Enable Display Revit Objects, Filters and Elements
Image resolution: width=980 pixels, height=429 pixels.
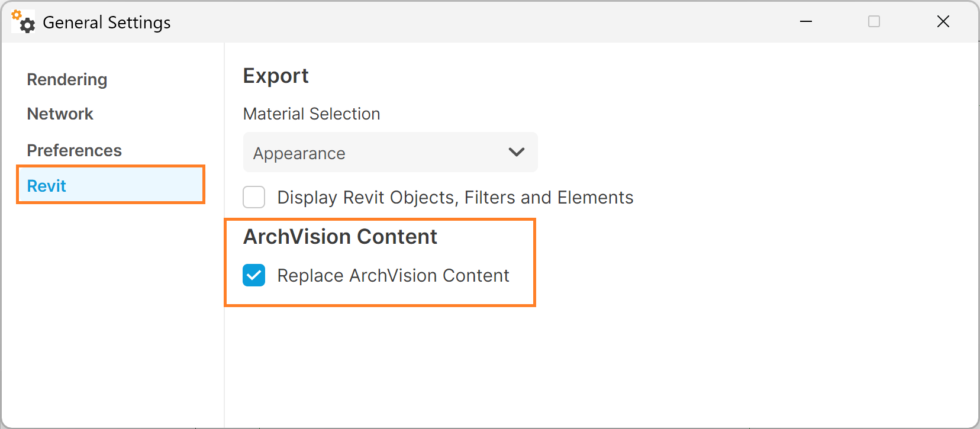(254, 197)
